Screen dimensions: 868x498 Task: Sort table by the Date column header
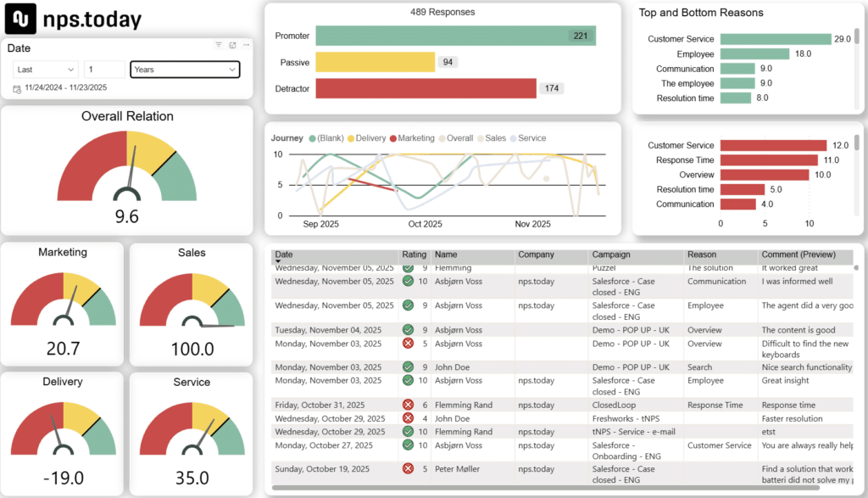(x=284, y=255)
